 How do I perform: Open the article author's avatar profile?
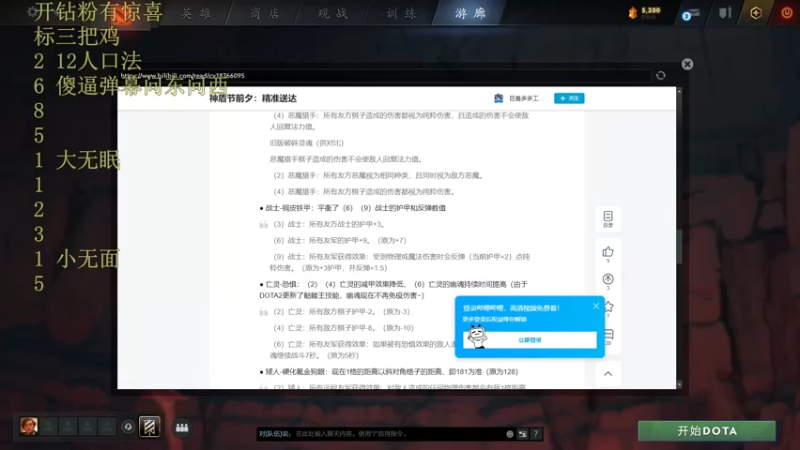[x=498, y=98]
